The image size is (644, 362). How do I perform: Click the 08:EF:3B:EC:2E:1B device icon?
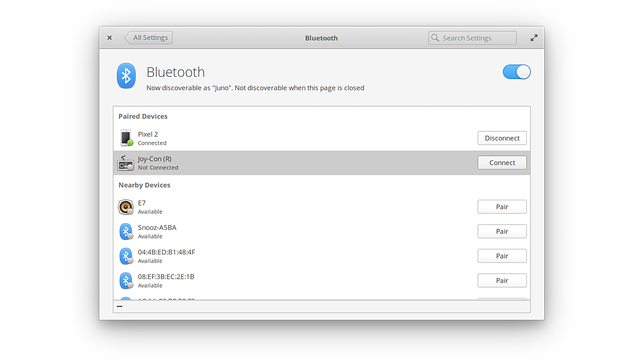pos(125,281)
